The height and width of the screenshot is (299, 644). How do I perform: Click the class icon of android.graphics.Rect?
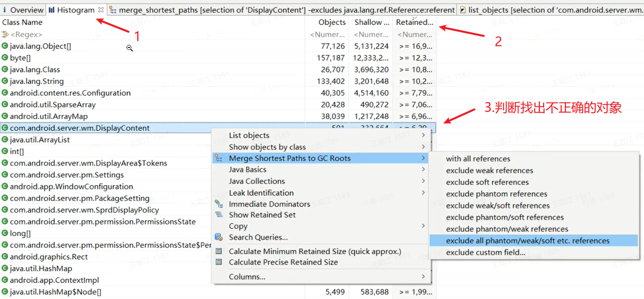[5, 257]
